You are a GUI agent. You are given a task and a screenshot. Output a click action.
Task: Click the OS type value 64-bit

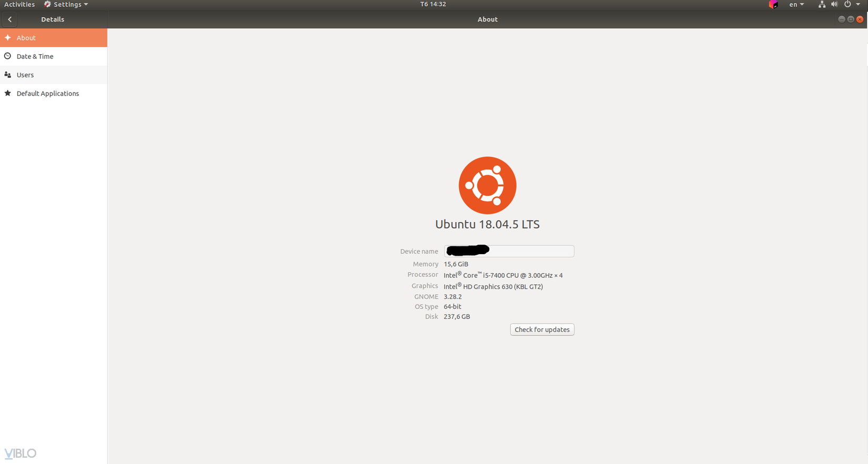tap(452, 307)
